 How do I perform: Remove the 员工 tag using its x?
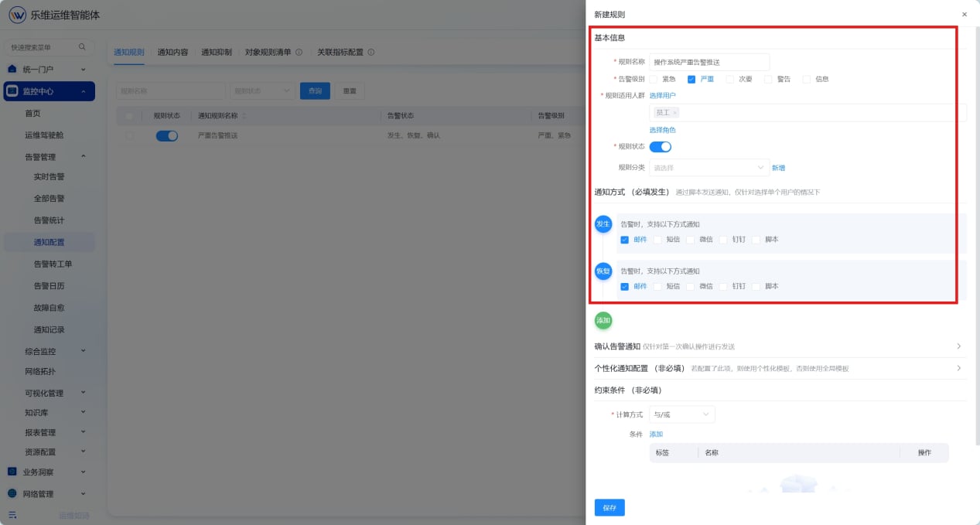(674, 113)
